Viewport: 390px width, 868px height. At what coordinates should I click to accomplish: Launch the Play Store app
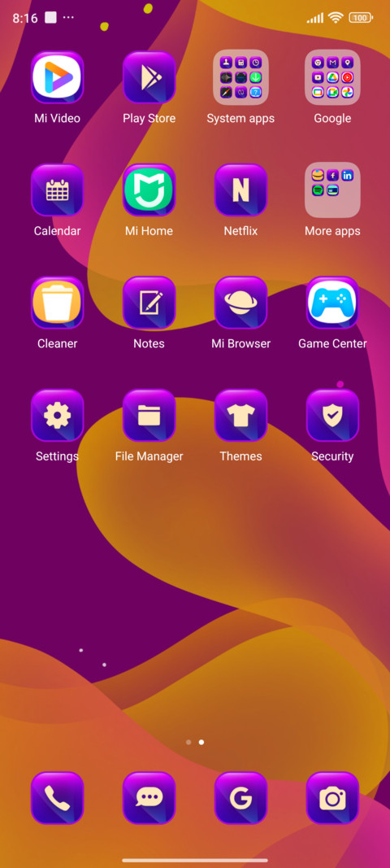tap(149, 77)
